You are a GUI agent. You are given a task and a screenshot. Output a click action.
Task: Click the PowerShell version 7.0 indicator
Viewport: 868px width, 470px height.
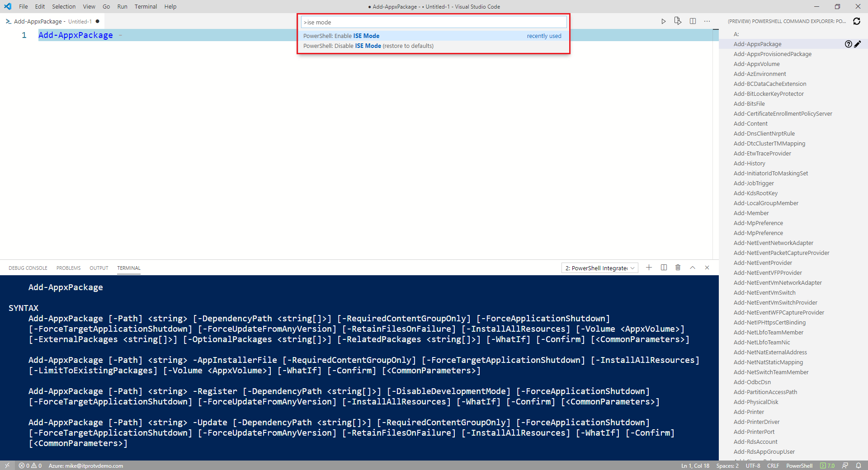827,465
